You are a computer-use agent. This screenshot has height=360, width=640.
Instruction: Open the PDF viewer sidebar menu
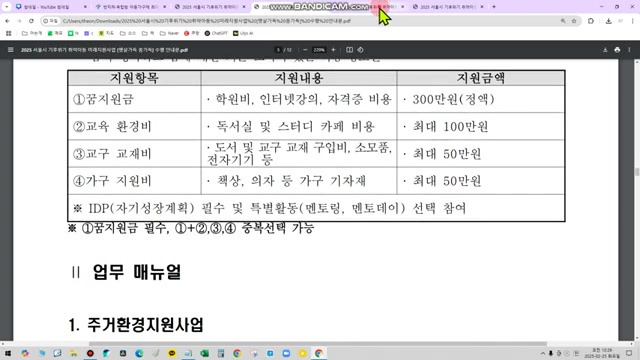pos(11,50)
